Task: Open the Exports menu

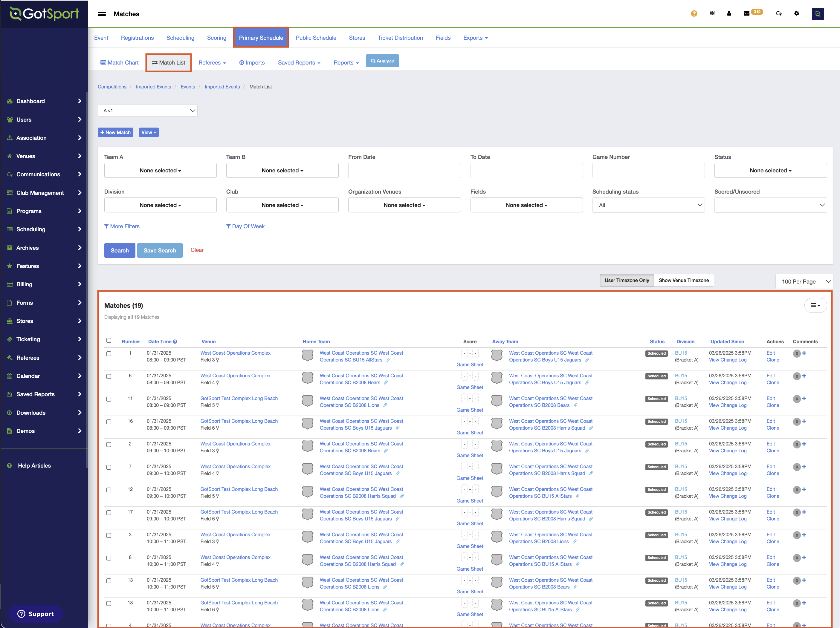Action: pos(475,38)
